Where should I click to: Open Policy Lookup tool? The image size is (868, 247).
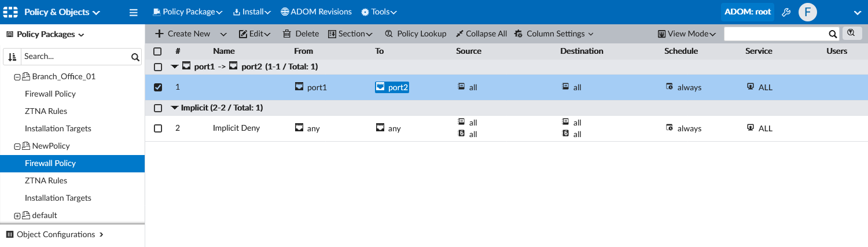[x=415, y=34]
